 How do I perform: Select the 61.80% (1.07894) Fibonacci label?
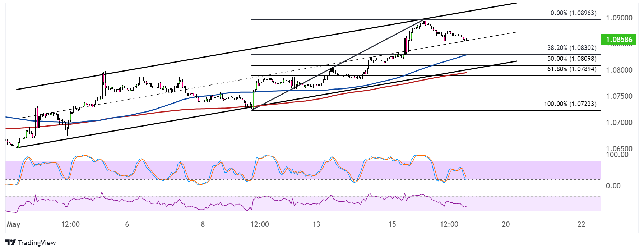tap(572, 69)
